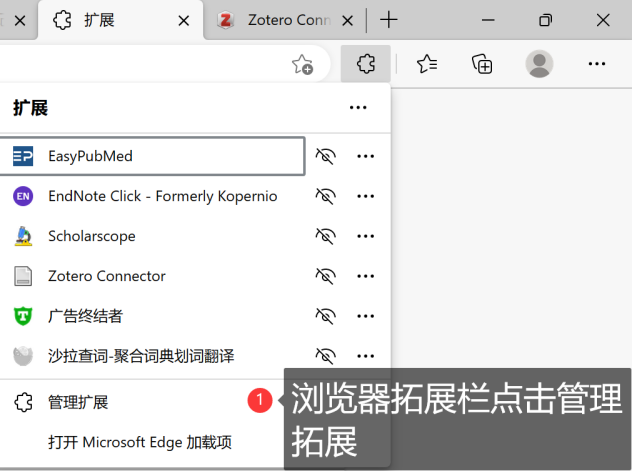The height and width of the screenshot is (472, 632).
Task: Toggle 广告终结者 toolbar visibility
Action: [x=326, y=316]
